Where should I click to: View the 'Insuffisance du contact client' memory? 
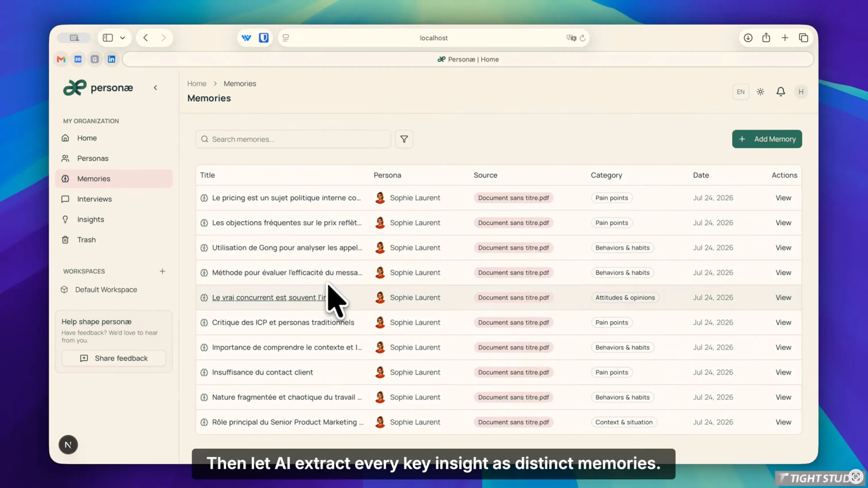(784, 373)
